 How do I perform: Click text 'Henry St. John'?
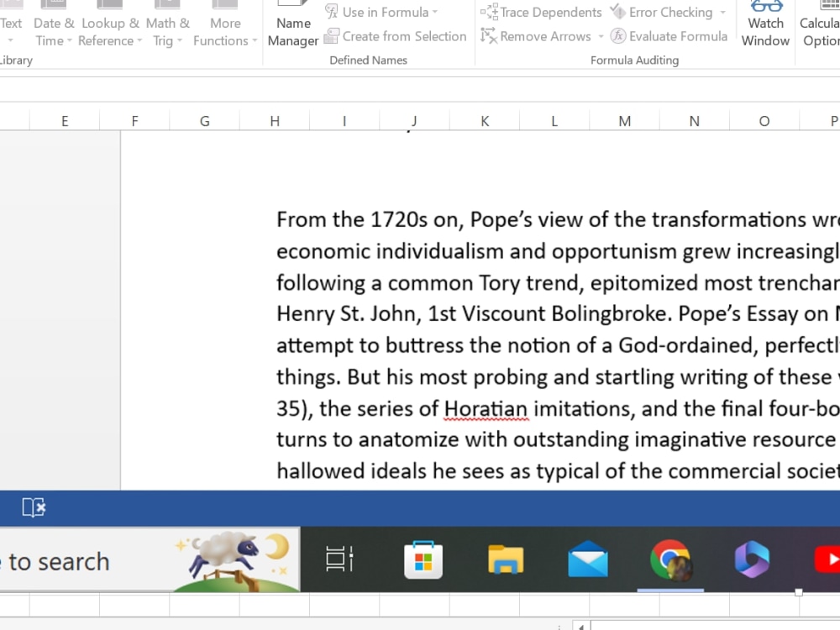[349, 314]
